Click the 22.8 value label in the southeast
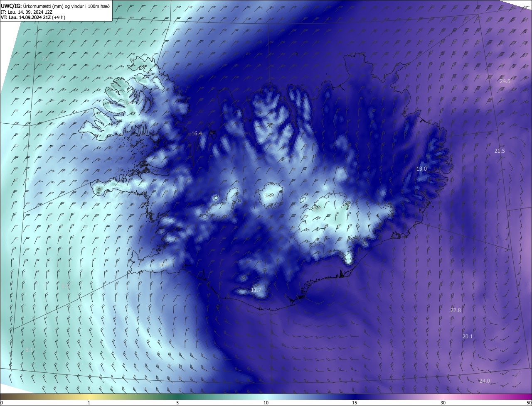Image resolution: width=532 pixels, height=406 pixels. (x=456, y=311)
